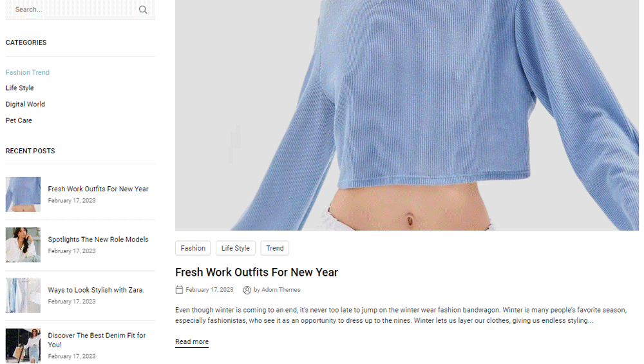Open the Pet Care category

pos(19,120)
